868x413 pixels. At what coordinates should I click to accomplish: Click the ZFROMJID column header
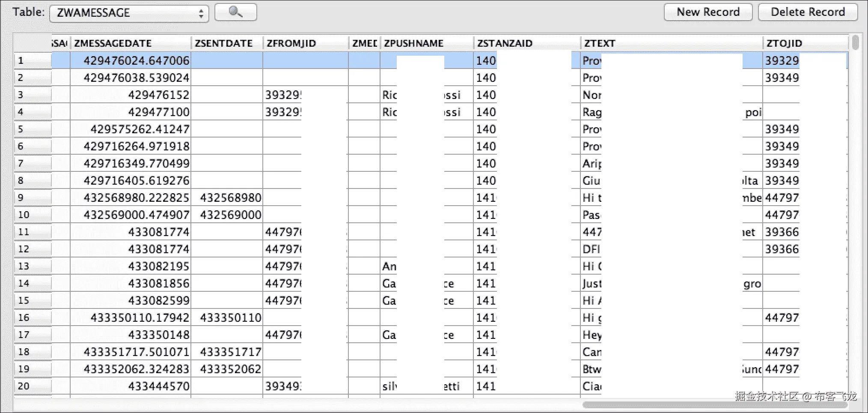(x=306, y=43)
